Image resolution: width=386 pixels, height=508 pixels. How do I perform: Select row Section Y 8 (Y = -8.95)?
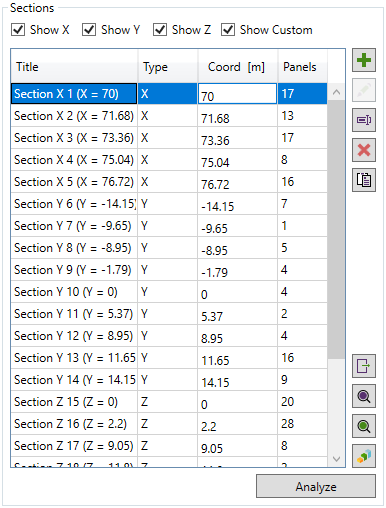coord(169,248)
